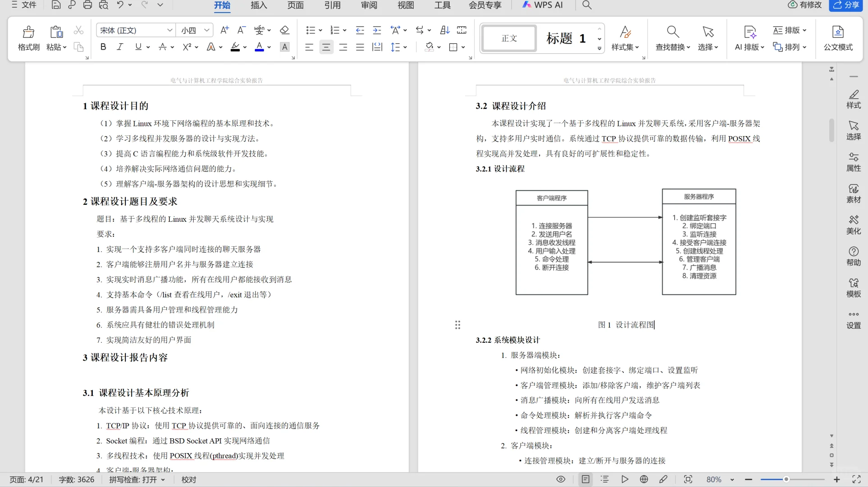This screenshot has height=487, width=868.
Task: Select the 素材 panel in right sidebar
Action: click(x=854, y=193)
